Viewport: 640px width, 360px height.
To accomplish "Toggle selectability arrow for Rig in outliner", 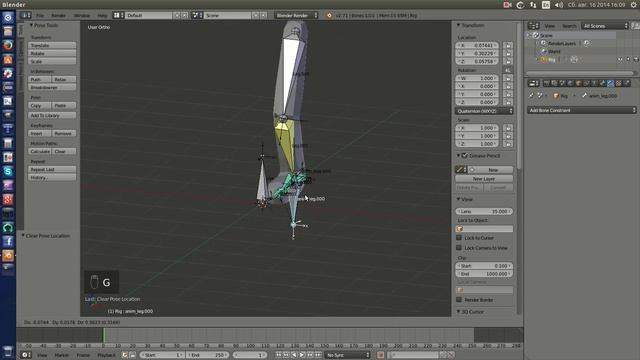I will [x=628, y=60].
